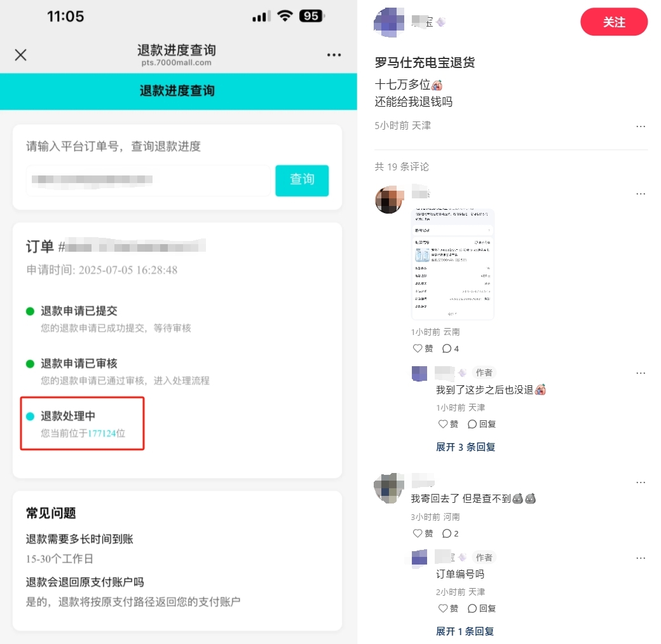
Task: Tap the teal 查询 search button
Action: 302,180
